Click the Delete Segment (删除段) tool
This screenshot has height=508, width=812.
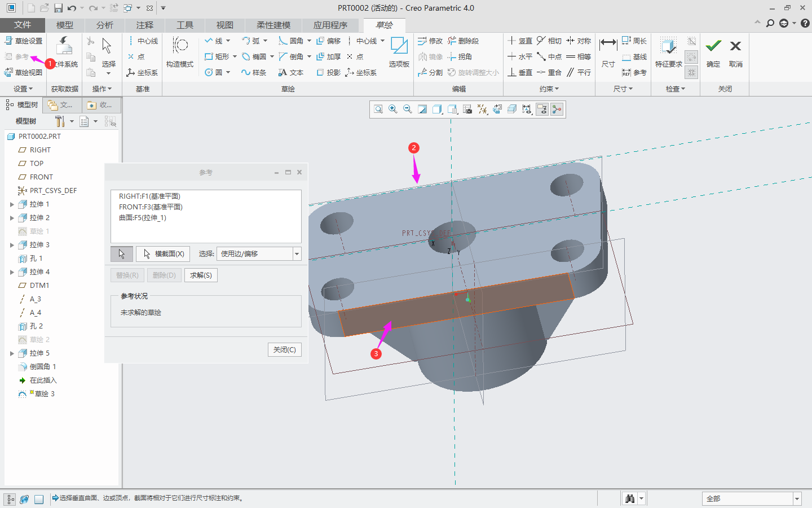click(463, 41)
